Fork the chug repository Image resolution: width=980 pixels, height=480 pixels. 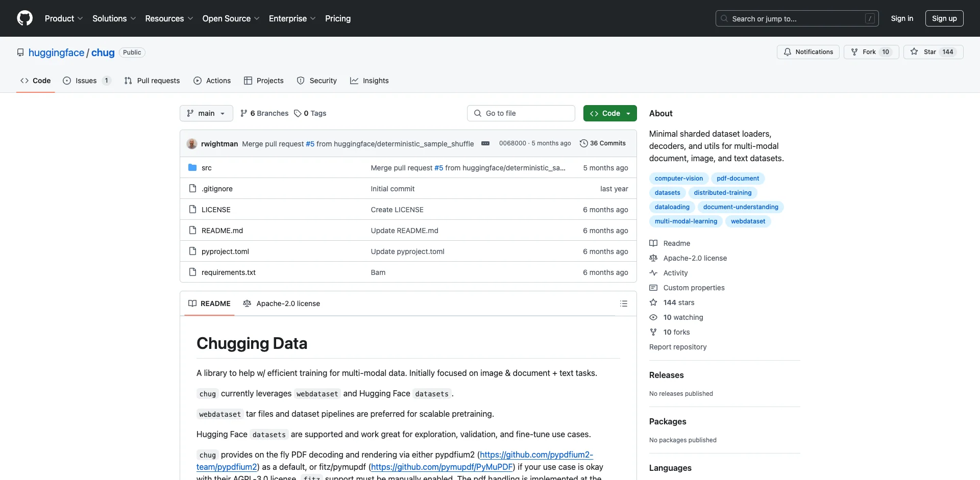coord(871,52)
